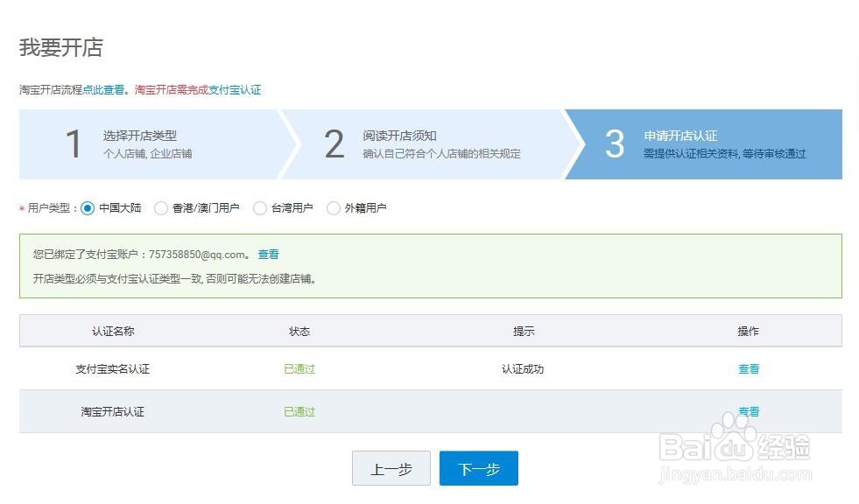Click 查看 next to the bound Alipay account
The width and height of the screenshot is (859, 504).
(269, 255)
